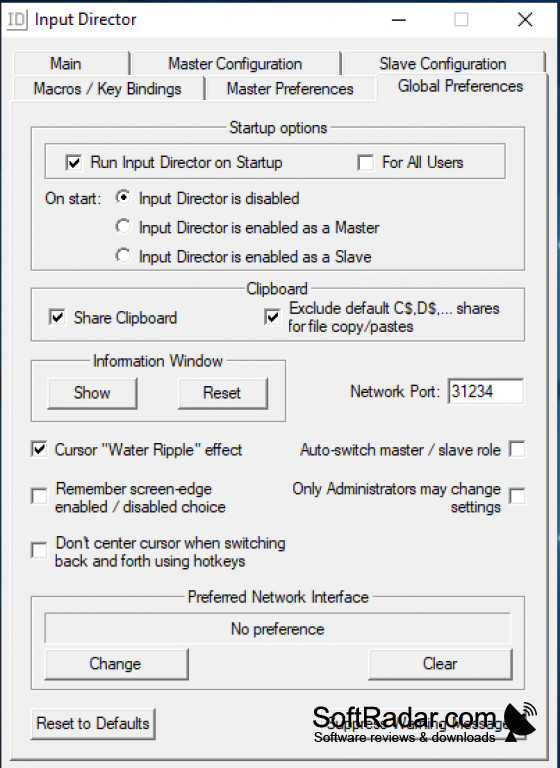Click the Show information window button
Image resolution: width=560 pixels, height=768 pixels.
click(92, 393)
